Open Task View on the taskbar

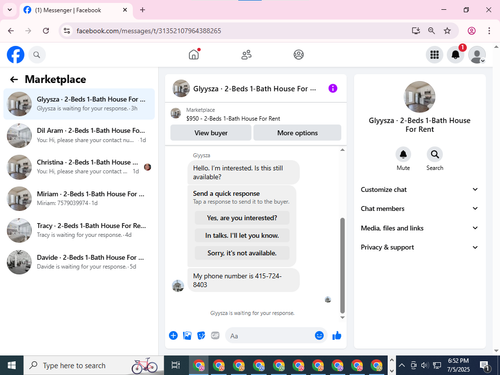(176, 365)
